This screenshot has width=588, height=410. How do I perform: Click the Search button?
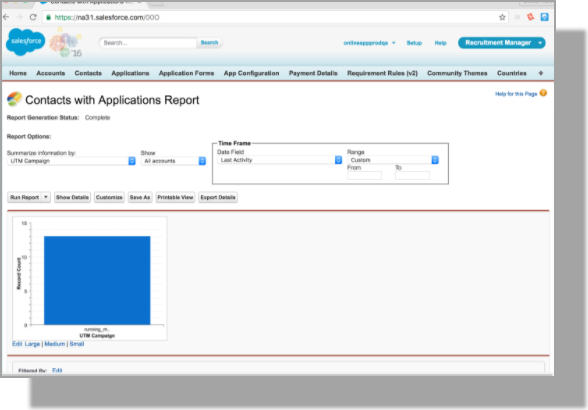(x=209, y=43)
